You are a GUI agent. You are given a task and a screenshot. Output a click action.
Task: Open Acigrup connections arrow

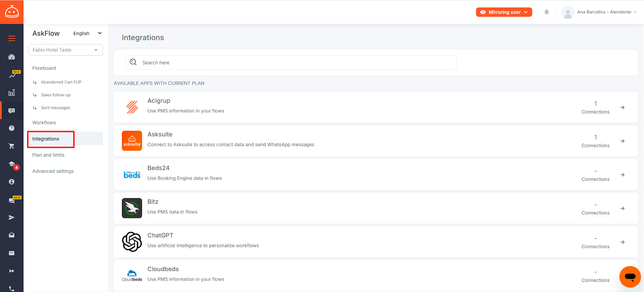tap(622, 108)
